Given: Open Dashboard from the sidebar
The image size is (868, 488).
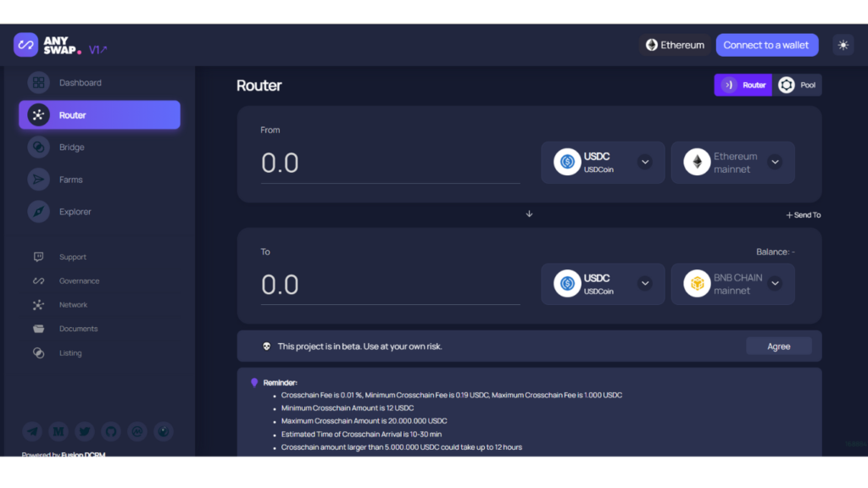Looking at the screenshot, I should [x=80, y=83].
